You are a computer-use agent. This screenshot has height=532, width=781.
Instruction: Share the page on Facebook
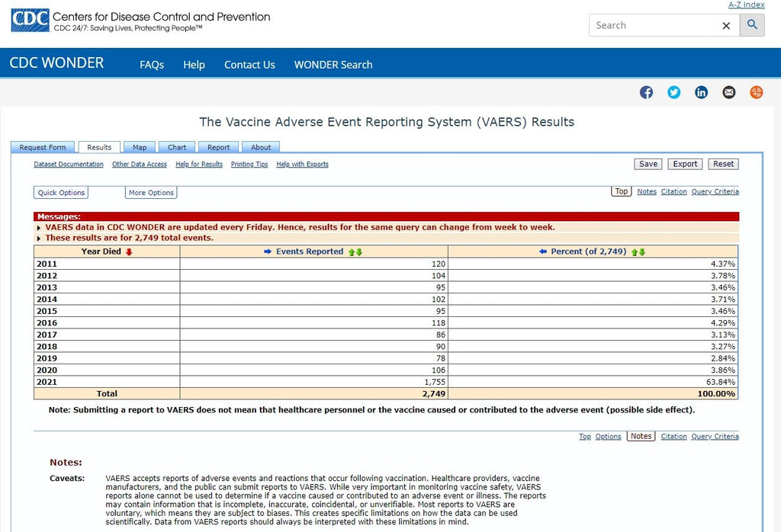646,92
